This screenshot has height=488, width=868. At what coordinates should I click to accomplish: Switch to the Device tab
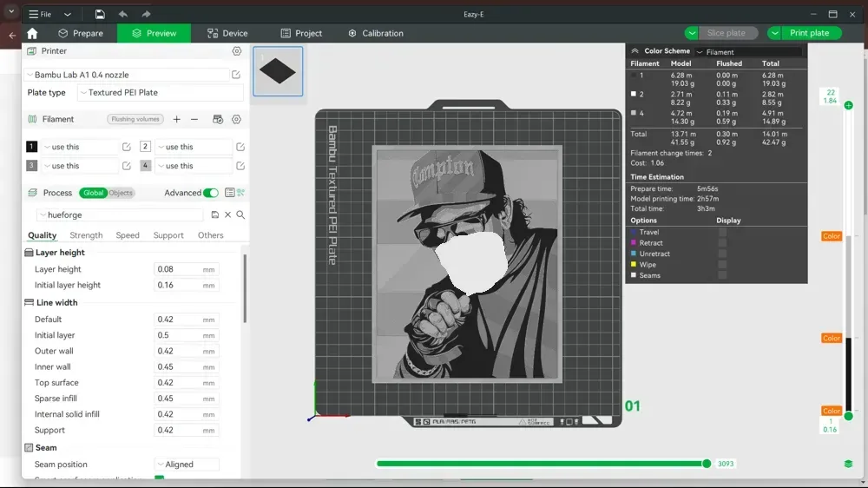click(x=227, y=33)
